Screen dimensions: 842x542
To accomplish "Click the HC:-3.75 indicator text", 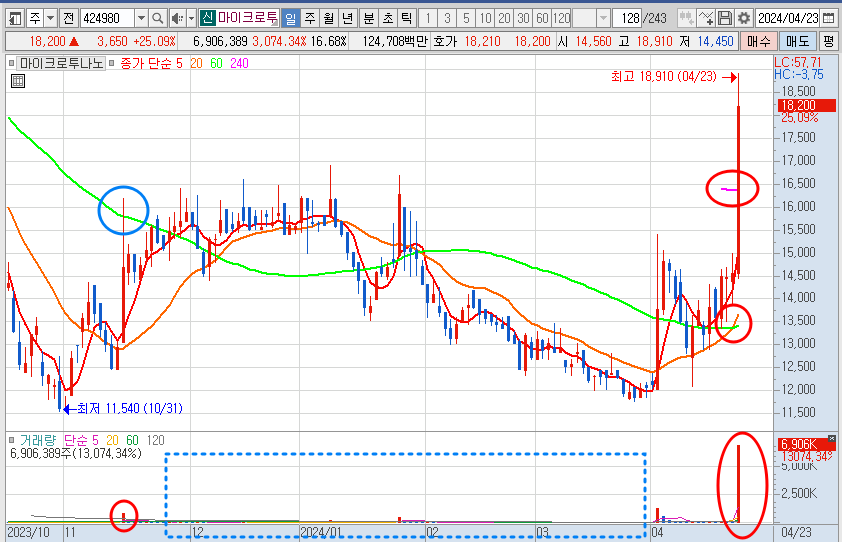I will pos(799,75).
